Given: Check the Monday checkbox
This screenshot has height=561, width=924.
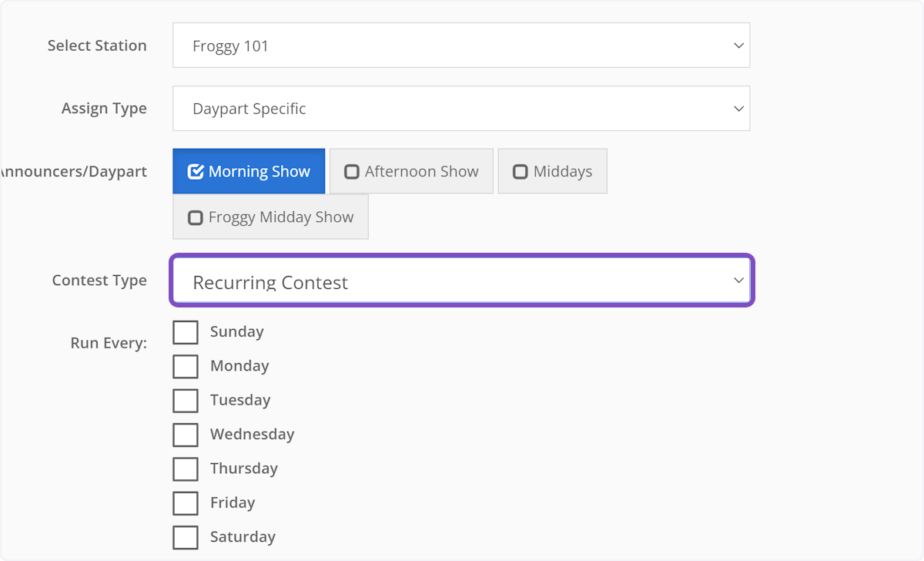Looking at the screenshot, I should point(186,365).
